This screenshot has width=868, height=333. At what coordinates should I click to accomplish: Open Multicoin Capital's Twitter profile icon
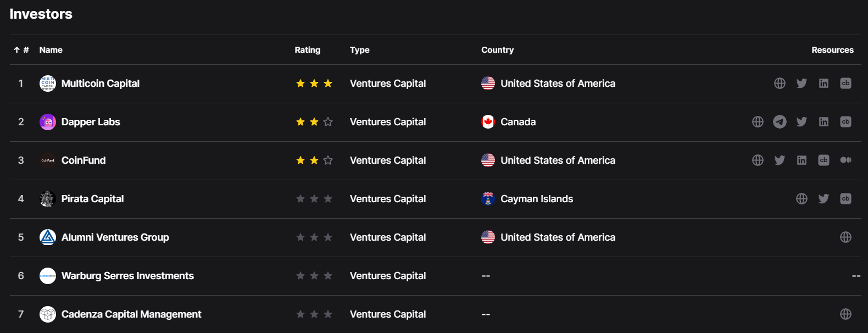point(802,84)
